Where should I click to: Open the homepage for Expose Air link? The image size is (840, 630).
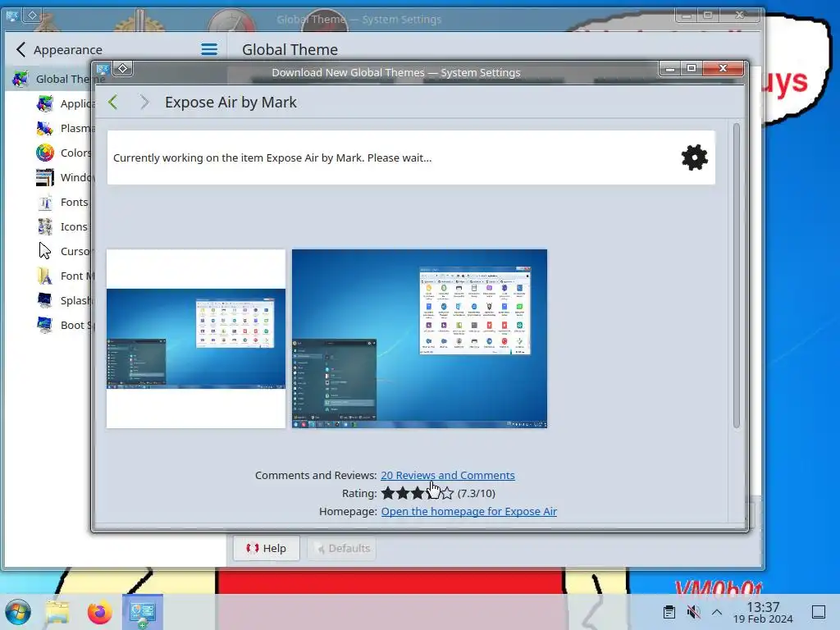click(468, 511)
